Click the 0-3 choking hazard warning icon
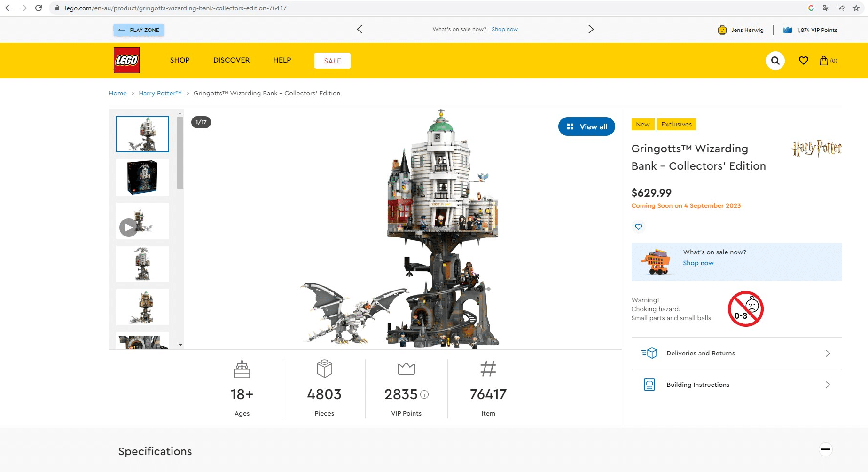 pyautogui.click(x=746, y=309)
